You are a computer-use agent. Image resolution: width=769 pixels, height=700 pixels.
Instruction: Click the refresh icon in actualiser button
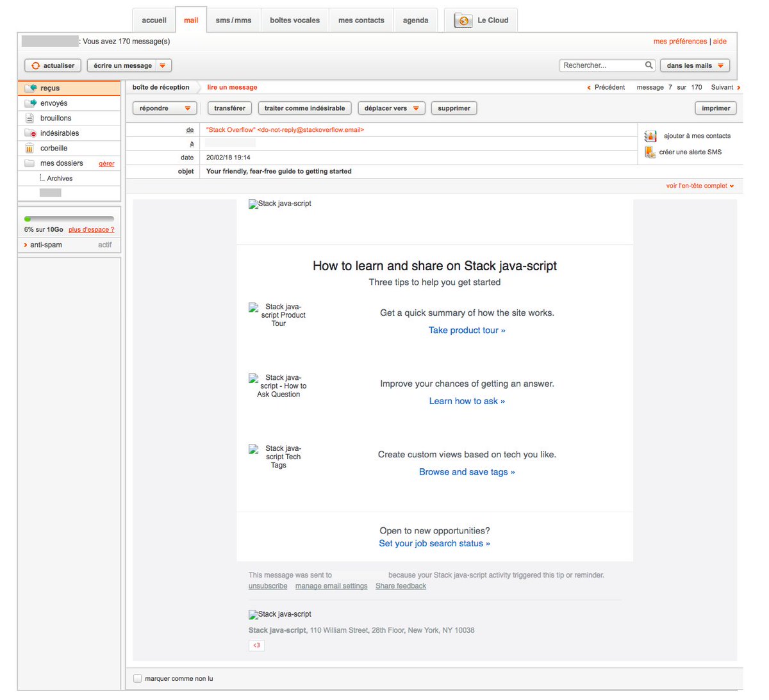(x=36, y=66)
